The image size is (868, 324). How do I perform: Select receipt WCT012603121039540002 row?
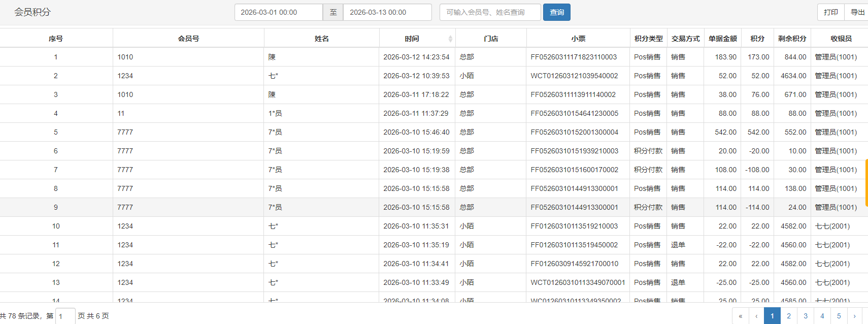[x=574, y=76]
